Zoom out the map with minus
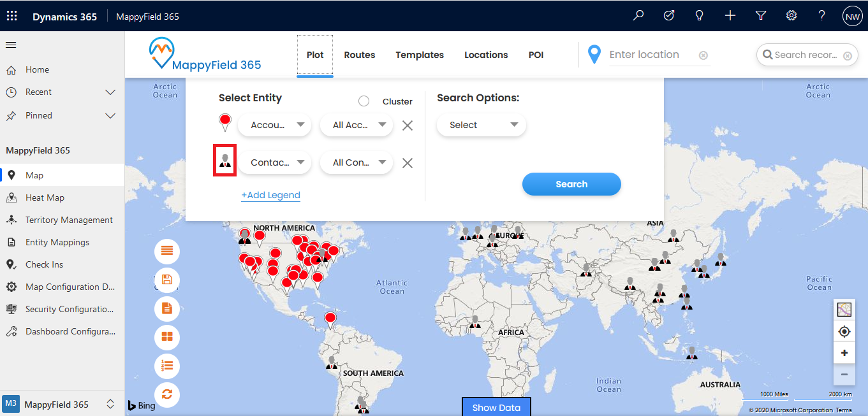The height and width of the screenshot is (416, 868). [844, 375]
